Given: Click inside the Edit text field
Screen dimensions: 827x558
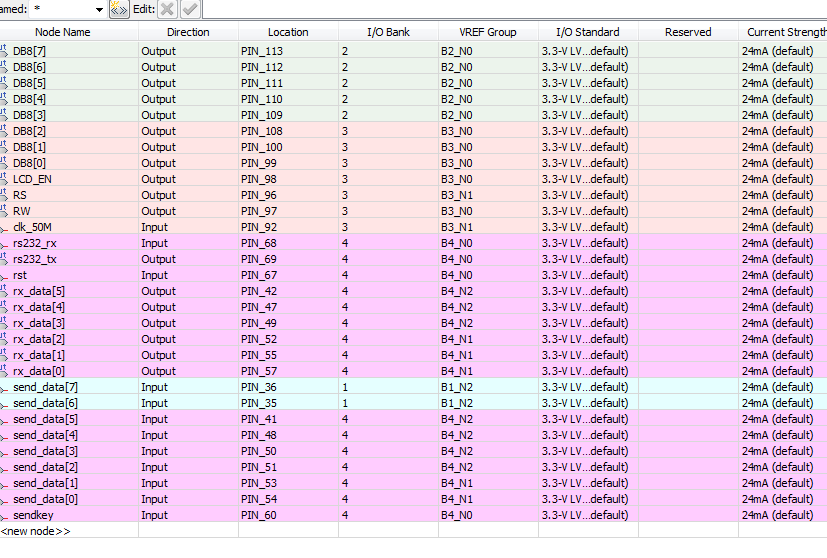Looking at the screenshot, I should pyautogui.click(x=500, y=9).
